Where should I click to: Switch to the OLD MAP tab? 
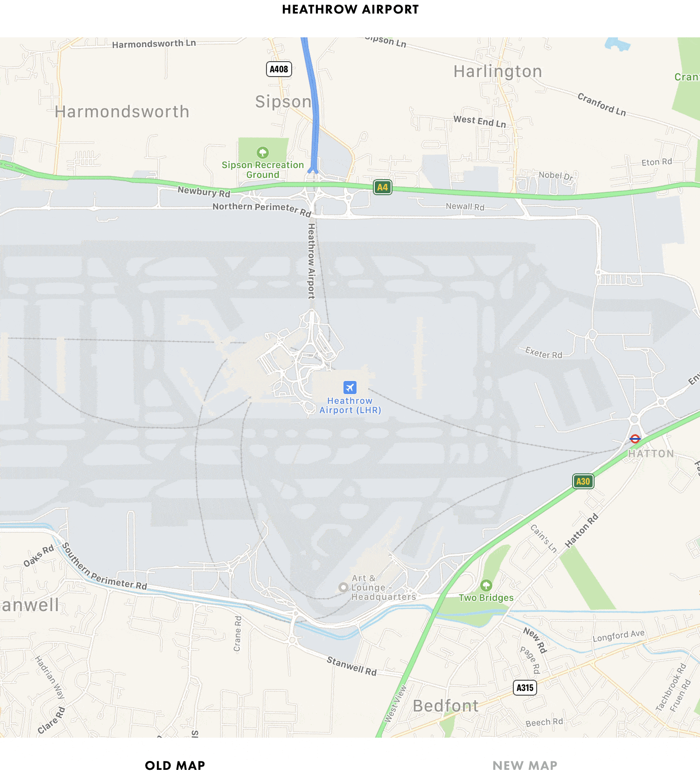pyautogui.click(x=175, y=766)
